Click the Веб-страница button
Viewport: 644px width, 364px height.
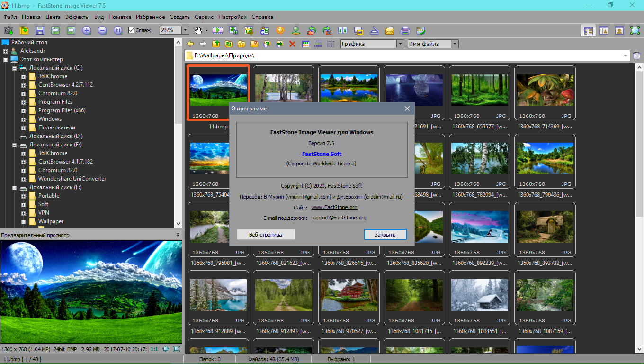click(266, 234)
